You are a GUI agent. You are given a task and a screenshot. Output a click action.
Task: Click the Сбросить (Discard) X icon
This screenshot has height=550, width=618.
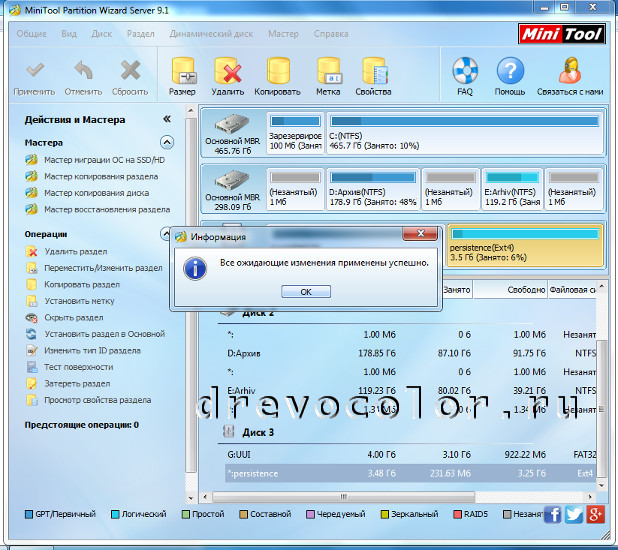click(130, 71)
